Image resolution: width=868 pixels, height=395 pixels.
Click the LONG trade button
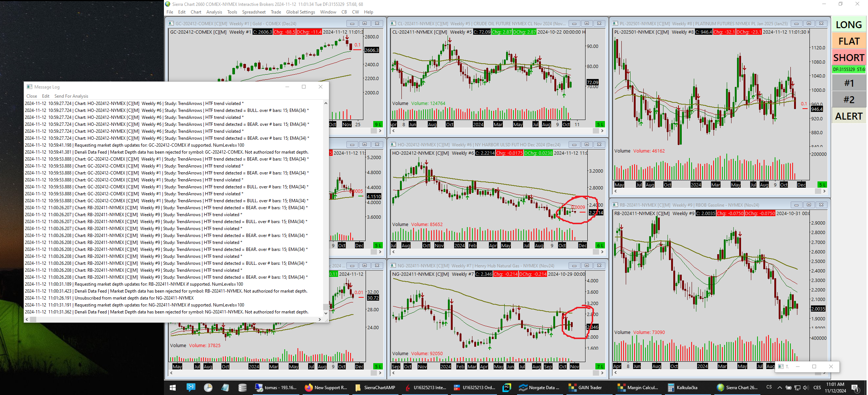[x=849, y=25]
